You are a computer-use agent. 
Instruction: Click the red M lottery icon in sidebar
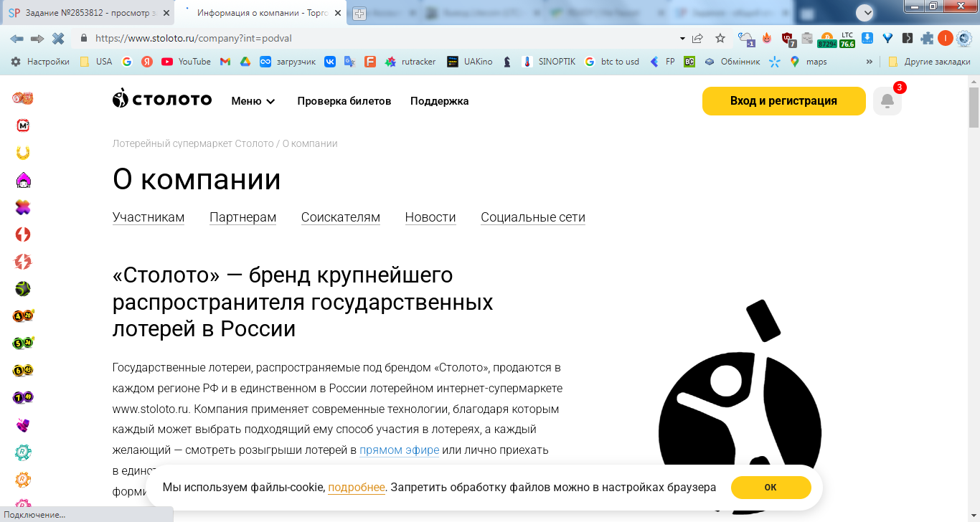pyautogui.click(x=23, y=125)
